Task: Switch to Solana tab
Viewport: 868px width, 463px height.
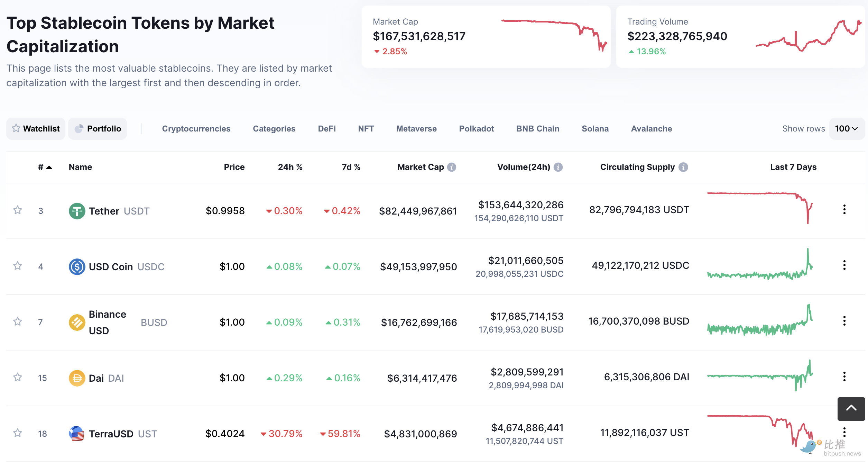Action: click(x=595, y=129)
